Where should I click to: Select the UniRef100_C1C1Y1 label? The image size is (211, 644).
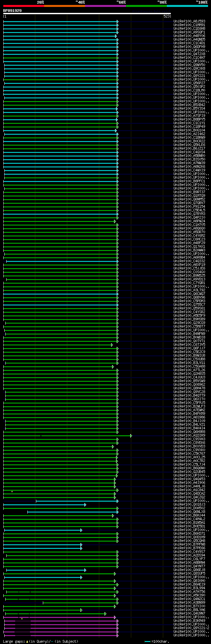(x=189, y=123)
